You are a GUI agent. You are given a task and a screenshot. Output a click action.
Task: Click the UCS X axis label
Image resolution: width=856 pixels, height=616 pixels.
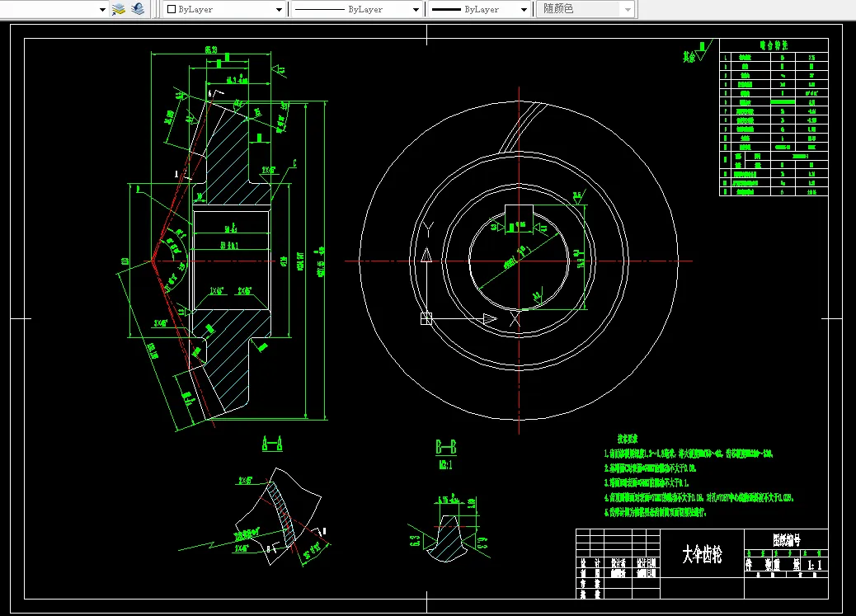(515, 319)
